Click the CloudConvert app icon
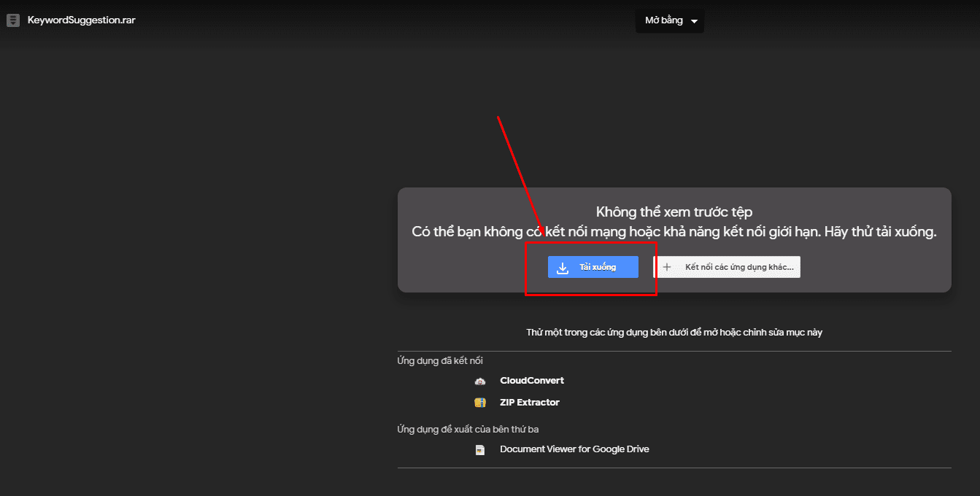The height and width of the screenshot is (496, 980). tap(479, 381)
